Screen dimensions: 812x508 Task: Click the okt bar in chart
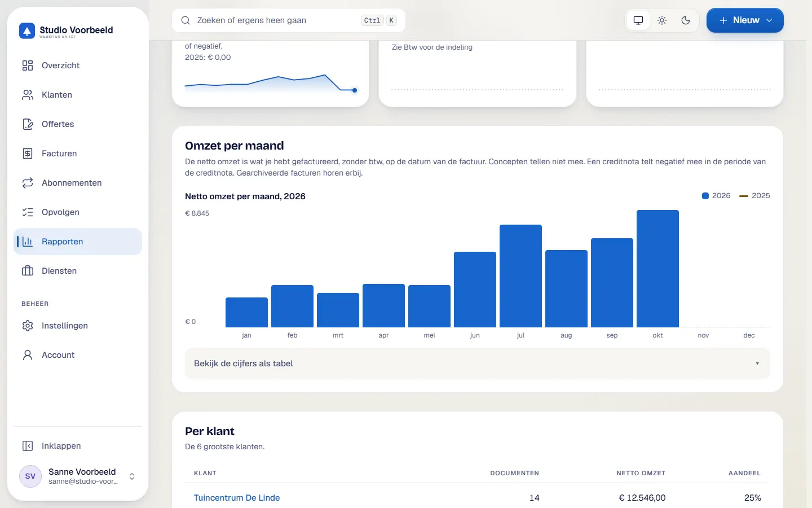tap(657, 269)
